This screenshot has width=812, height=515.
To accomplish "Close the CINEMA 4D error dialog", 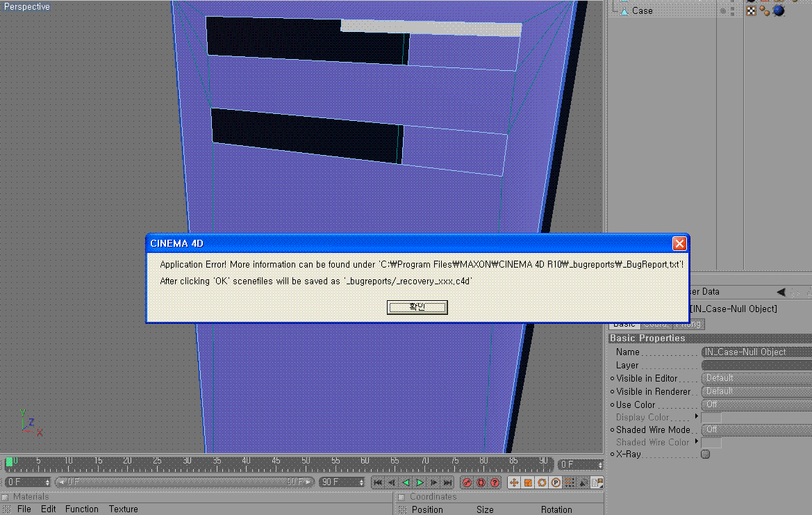I will pyautogui.click(x=679, y=243).
